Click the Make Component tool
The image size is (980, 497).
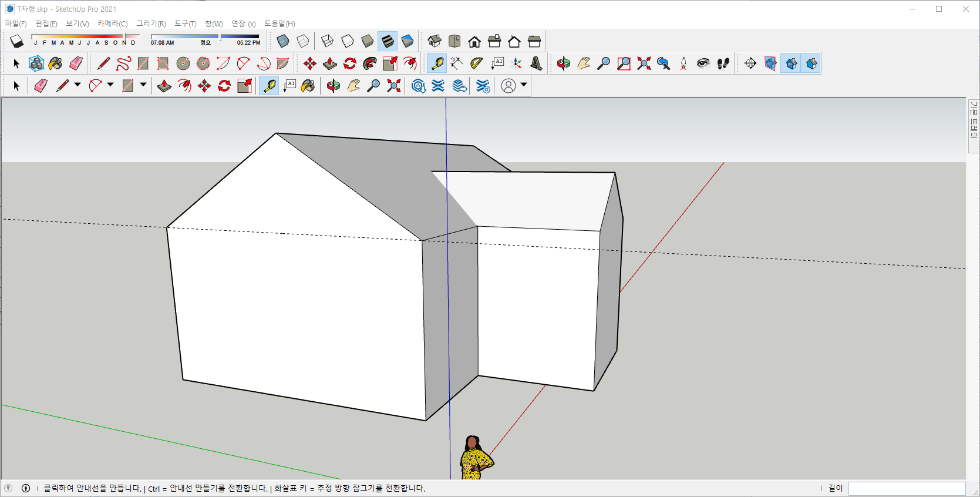(36, 63)
